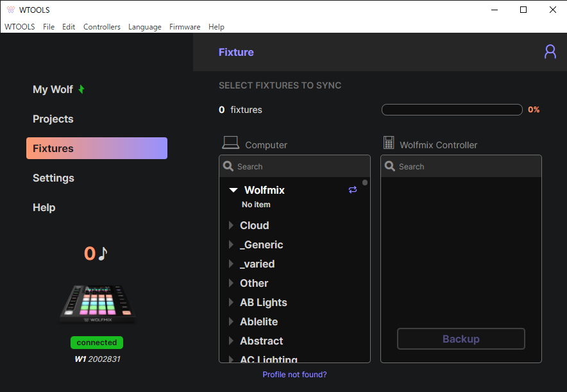Screen dimensions: 567x392
Task: Expand the AB Lights manufacturer folder
Action: pos(231,302)
